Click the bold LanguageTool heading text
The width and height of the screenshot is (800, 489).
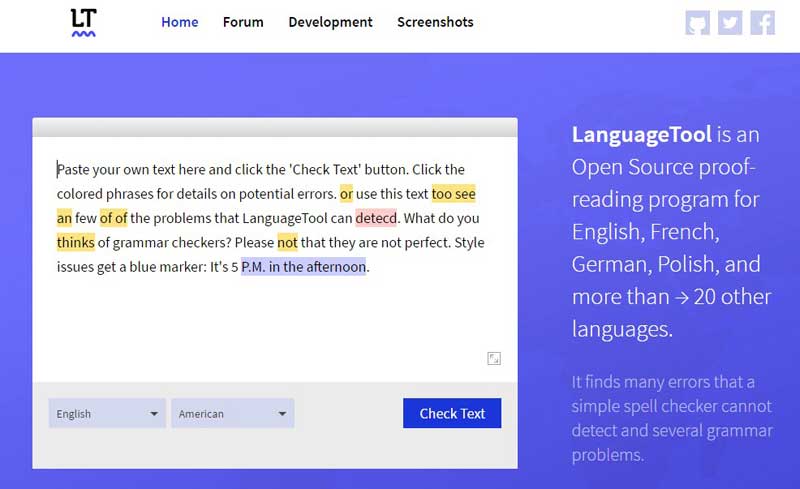pos(641,135)
